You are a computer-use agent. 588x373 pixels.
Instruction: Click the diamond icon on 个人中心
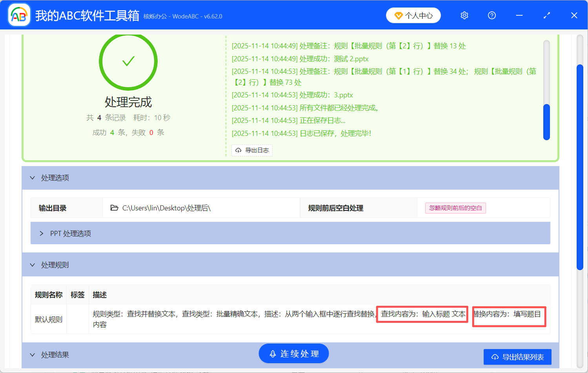[400, 15]
